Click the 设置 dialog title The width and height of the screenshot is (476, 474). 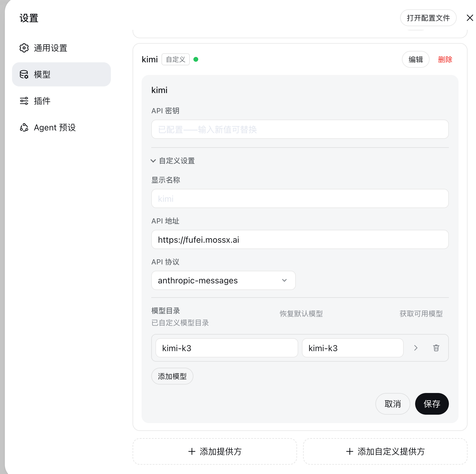point(29,18)
